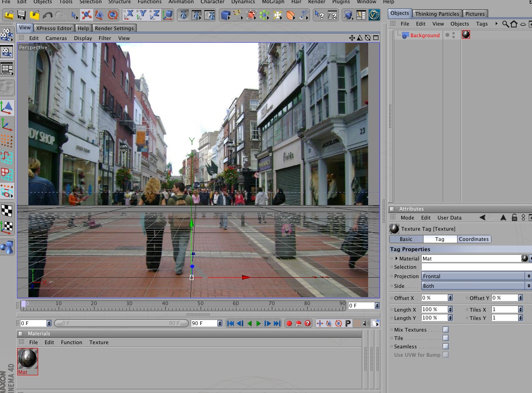Select the Rotate tool in the top toolbar
The image size is (532, 393).
pos(112,15)
